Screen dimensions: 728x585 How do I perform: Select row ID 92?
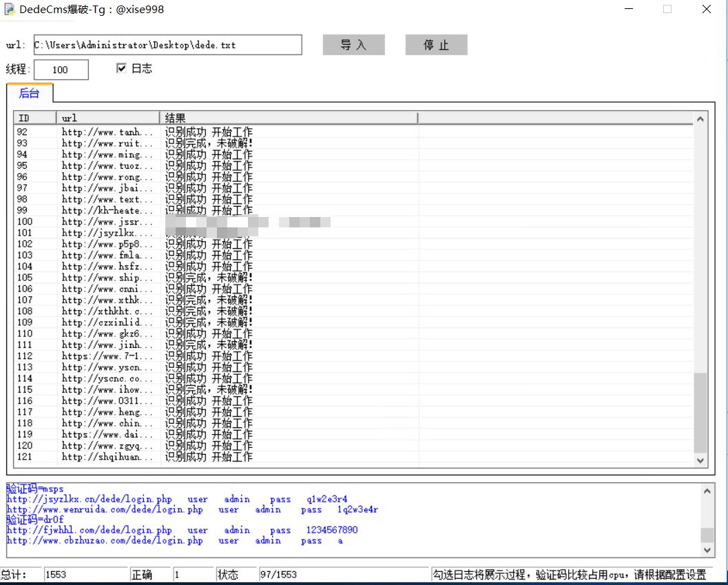coord(22,132)
